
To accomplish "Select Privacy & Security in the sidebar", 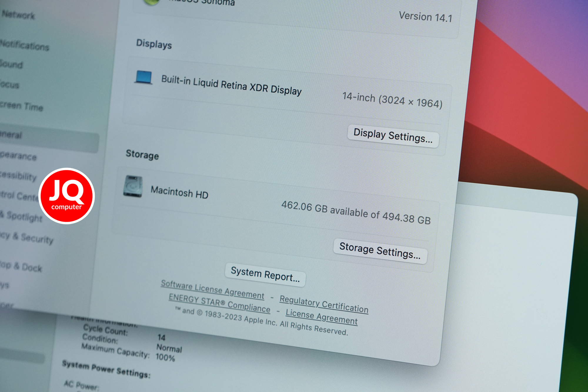I will pyautogui.click(x=26, y=237).
